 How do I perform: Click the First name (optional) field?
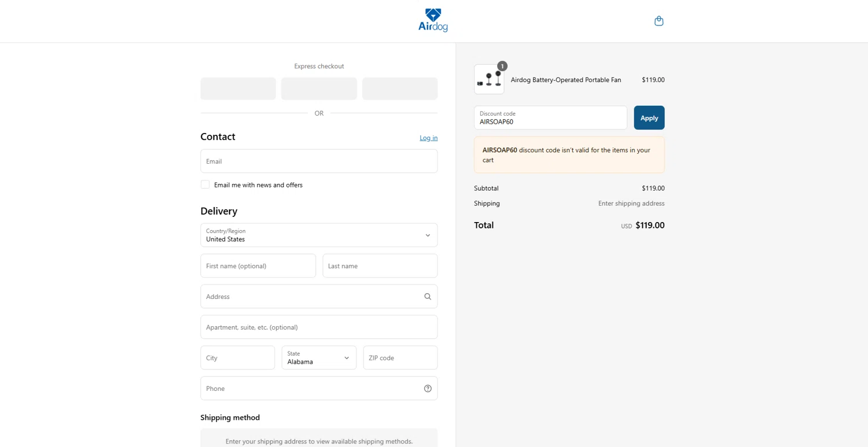coord(258,266)
